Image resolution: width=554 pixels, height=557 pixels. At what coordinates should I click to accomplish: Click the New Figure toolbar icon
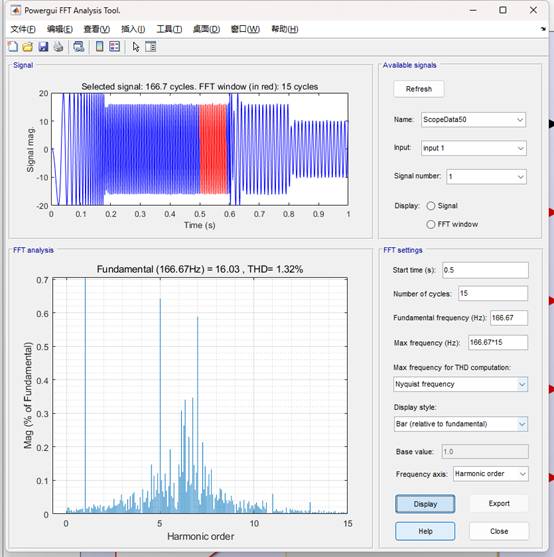(x=13, y=47)
